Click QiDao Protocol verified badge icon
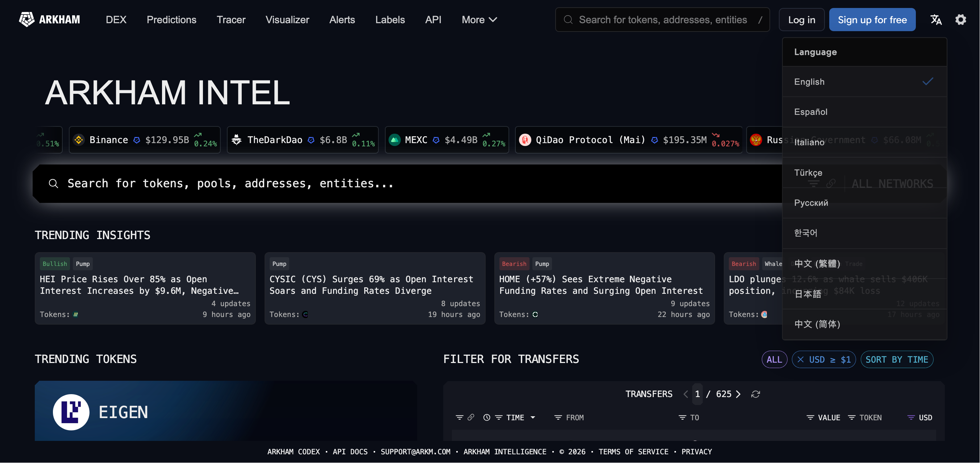Image resolution: width=980 pixels, height=463 pixels. [654, 140]
